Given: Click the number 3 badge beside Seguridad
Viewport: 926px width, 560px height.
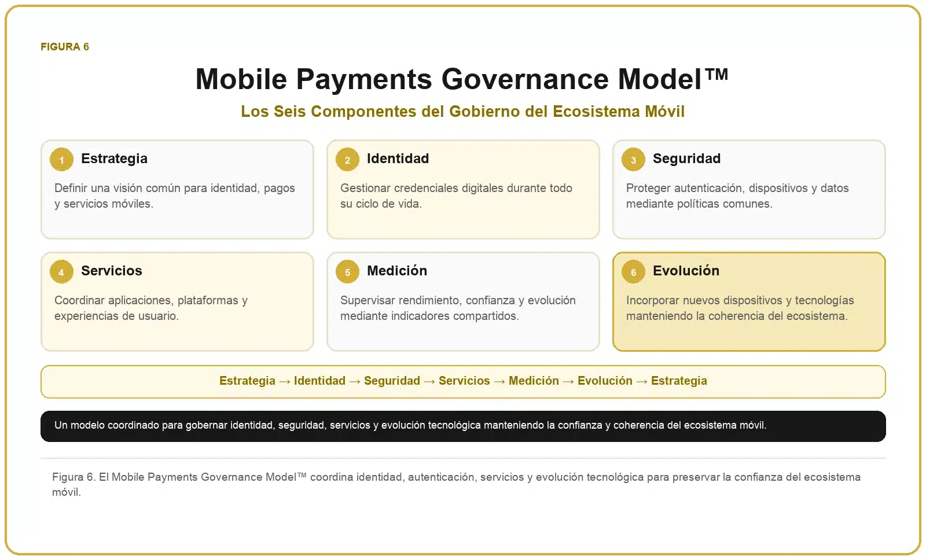Looking at the screenshot, I should pos(633,160).
